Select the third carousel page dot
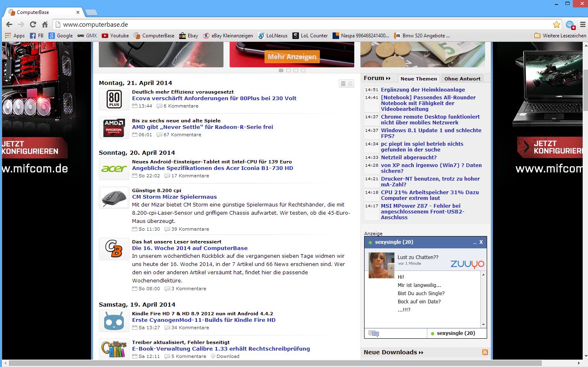Screen dimensions: 588x367 pyautogui.click(x=296, y=71)
